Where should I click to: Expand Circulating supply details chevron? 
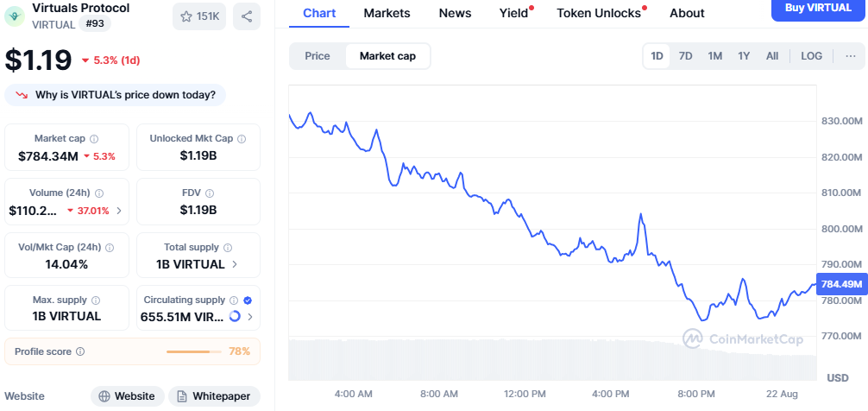250,317
